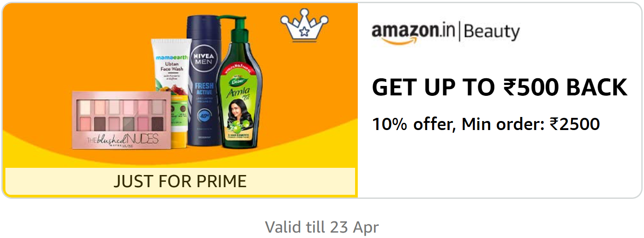Click the Amazon.in logo
Image resolution: width=644 pixels, height=238 pixels.
(413, 33)
